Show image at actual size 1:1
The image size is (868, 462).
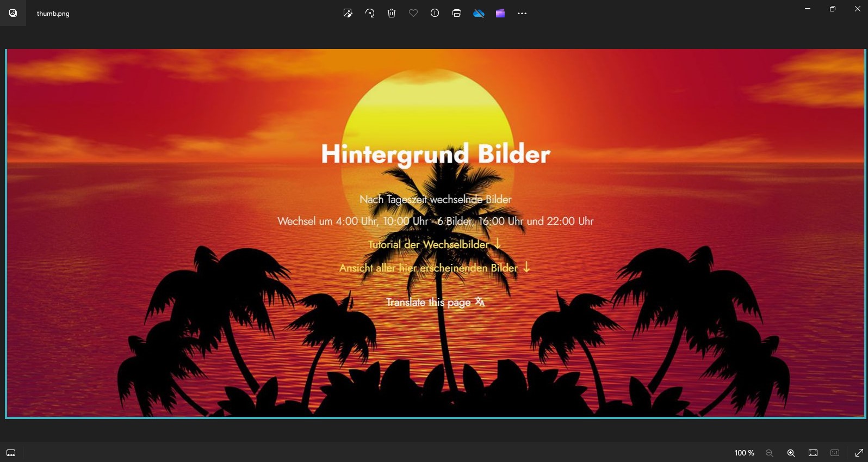(835, 453)
